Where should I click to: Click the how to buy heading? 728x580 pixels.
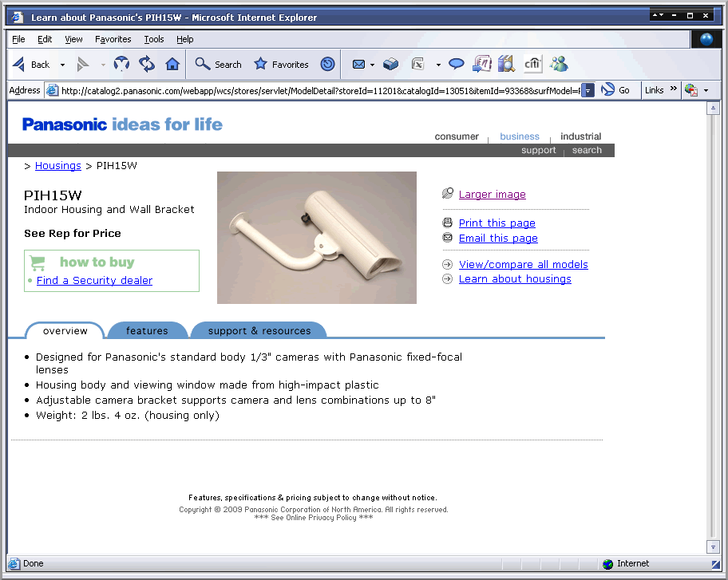[97, 262]
